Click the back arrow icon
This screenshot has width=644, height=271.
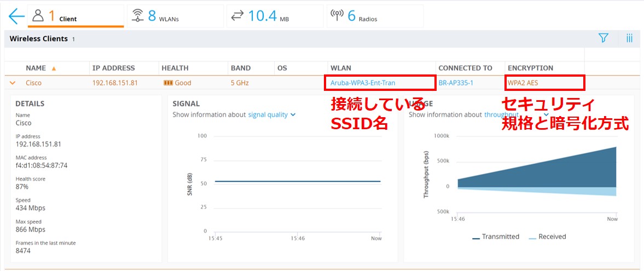[16, 16]
